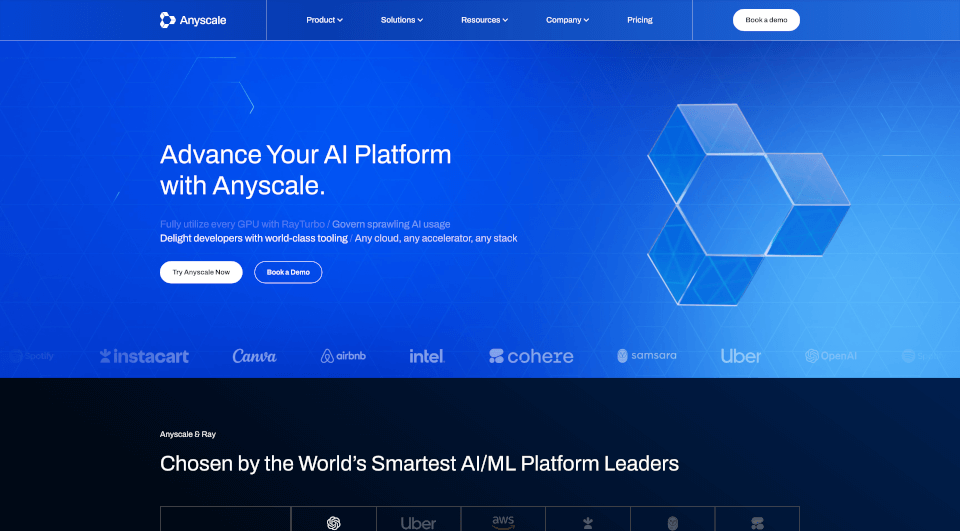960x531 pixels.
Task: Select the cohere icon tab in customer table
Action: 757,519
